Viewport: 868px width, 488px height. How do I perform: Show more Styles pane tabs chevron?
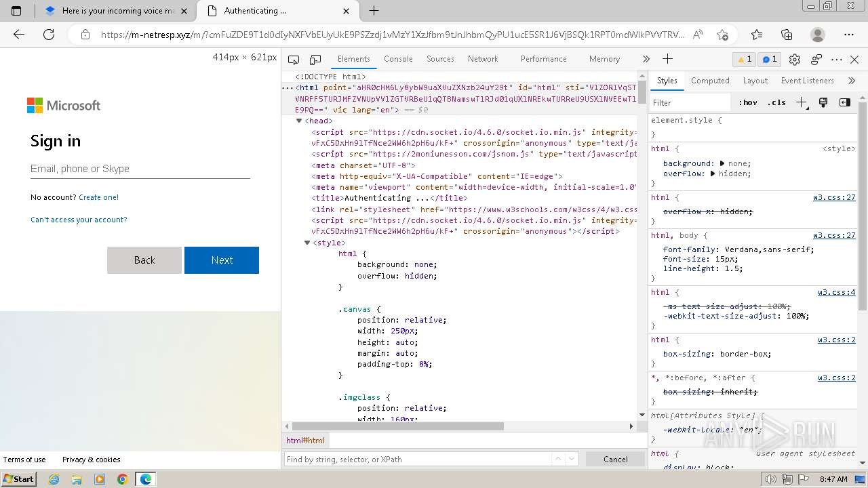852,81
